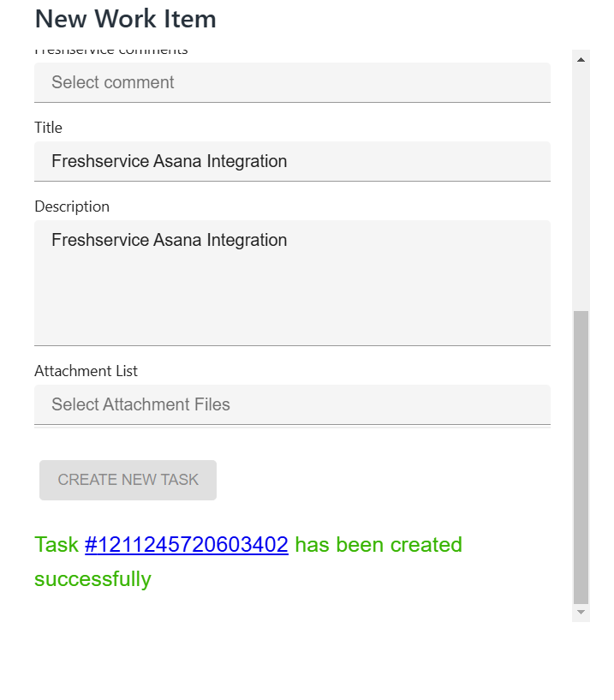Click the partially hidden Freshservice comments label
This screenshot has width=614, height=700.
coord(111,51)
